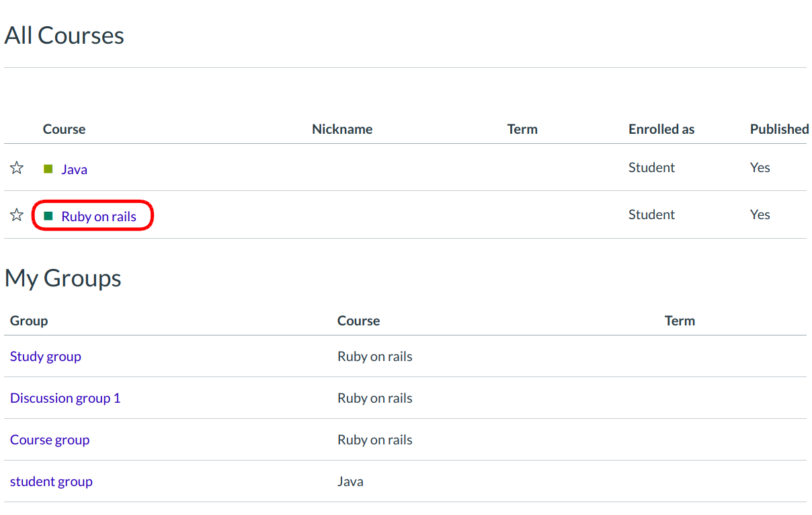
Task: Go to Discussion group 1
Action: point(65,398)
